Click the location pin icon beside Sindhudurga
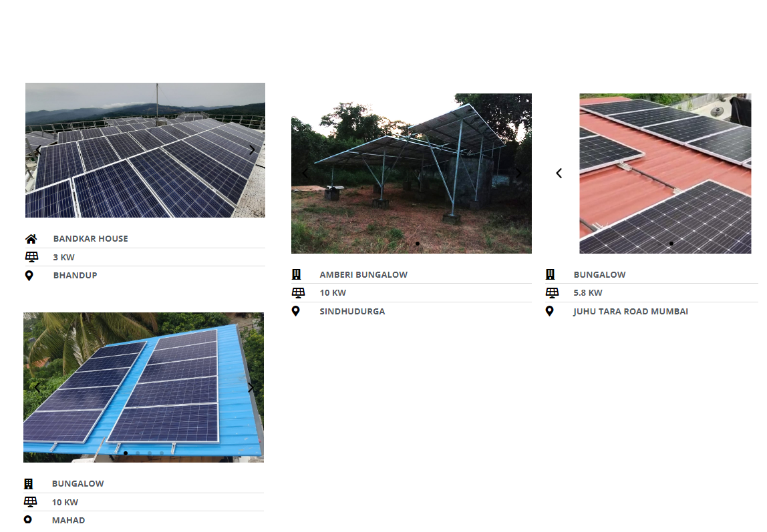 (295, 311)
